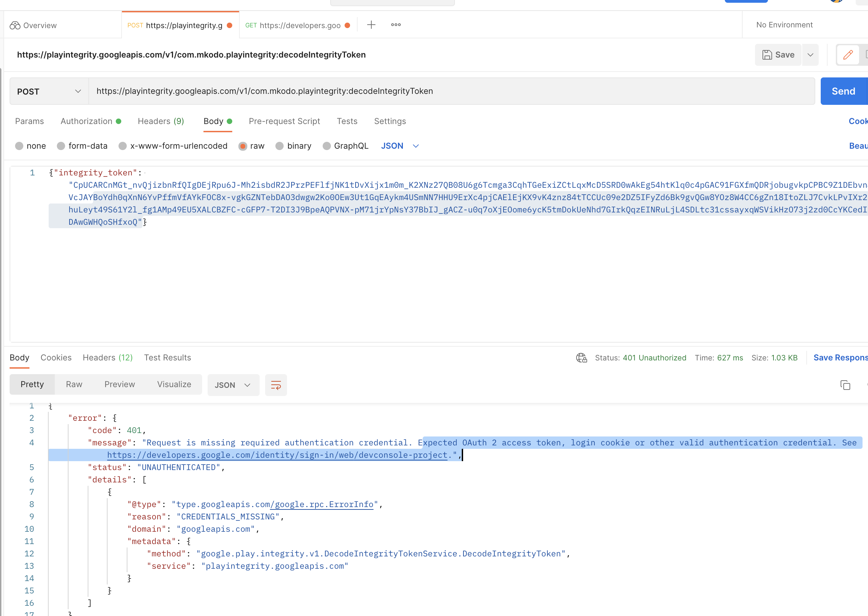This screenshot has height=616, width=868.
Task: Click the word-wrap lines icon
Action: pos(276,385)
